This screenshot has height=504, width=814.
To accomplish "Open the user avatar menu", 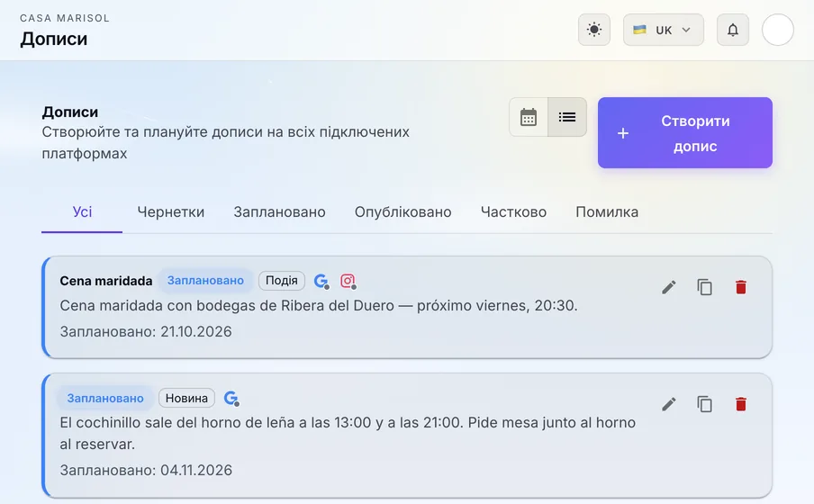I will [777, 30].
